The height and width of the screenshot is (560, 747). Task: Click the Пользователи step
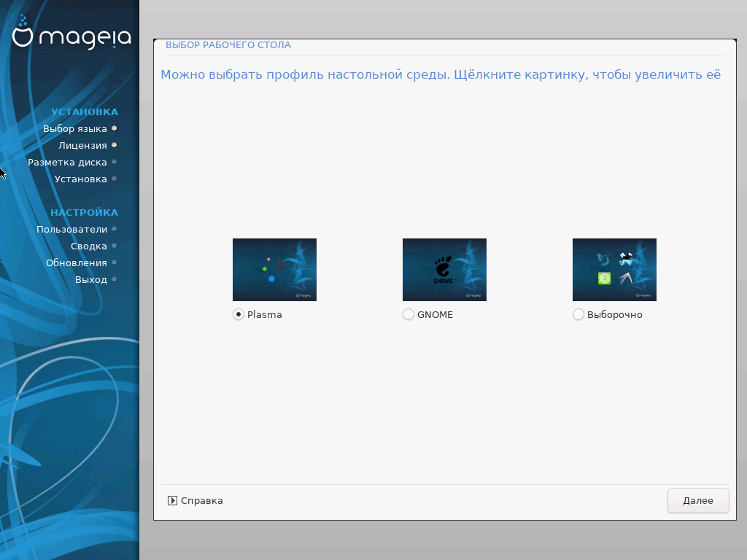(72, 229)
